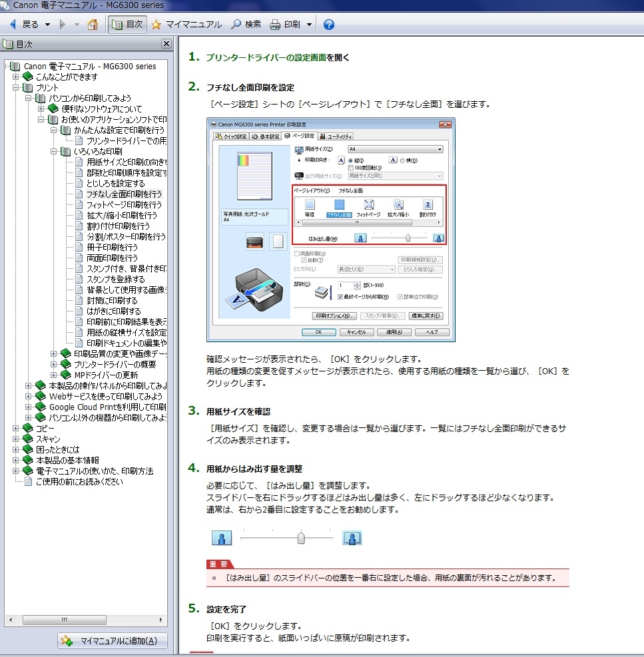Click the マイマニュアルに追加 button

[112, 641]
